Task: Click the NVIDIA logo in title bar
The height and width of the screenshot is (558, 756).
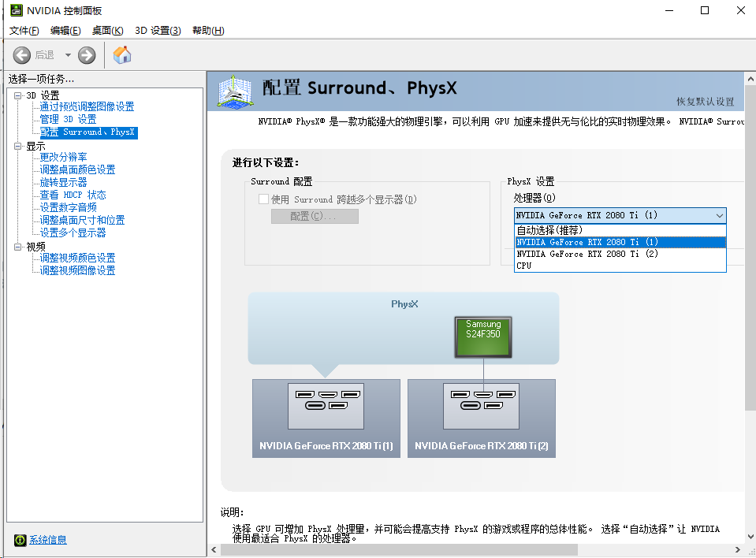Action: [17, 10]
